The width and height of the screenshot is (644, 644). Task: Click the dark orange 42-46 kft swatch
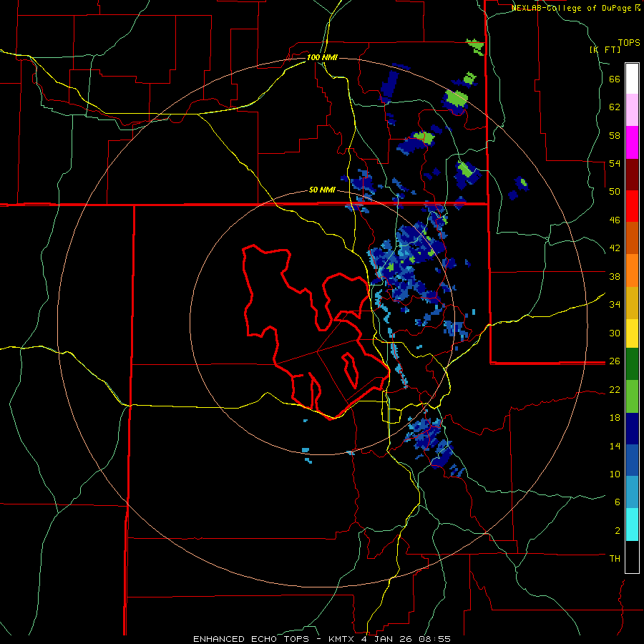click(632, 238)
